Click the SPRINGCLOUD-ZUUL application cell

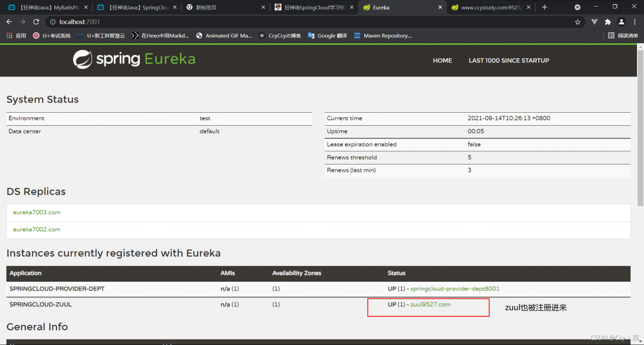[x=41, y=304]
